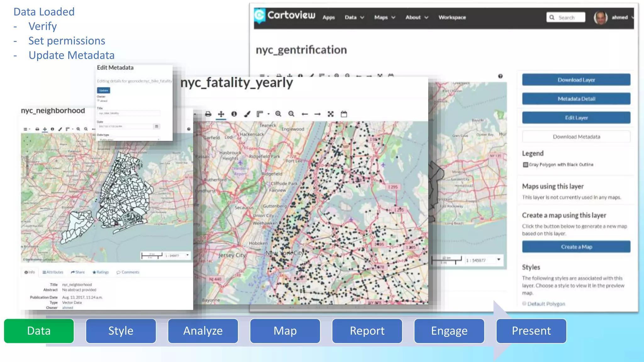644x362 pixels.
Task: Open the About dropdown menu
Action: pos(417,18)
